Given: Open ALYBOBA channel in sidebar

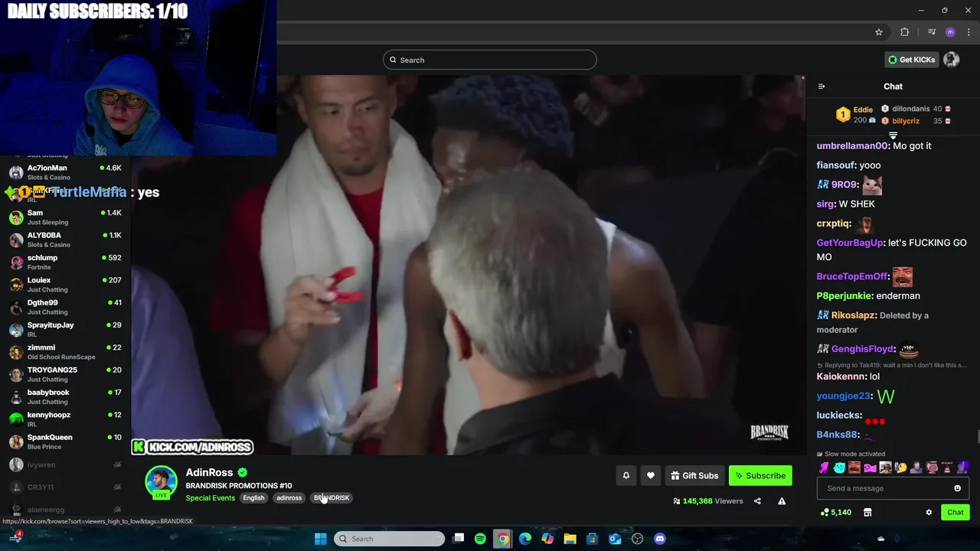Looking at the screenshot, I should (x=66, y=240).
